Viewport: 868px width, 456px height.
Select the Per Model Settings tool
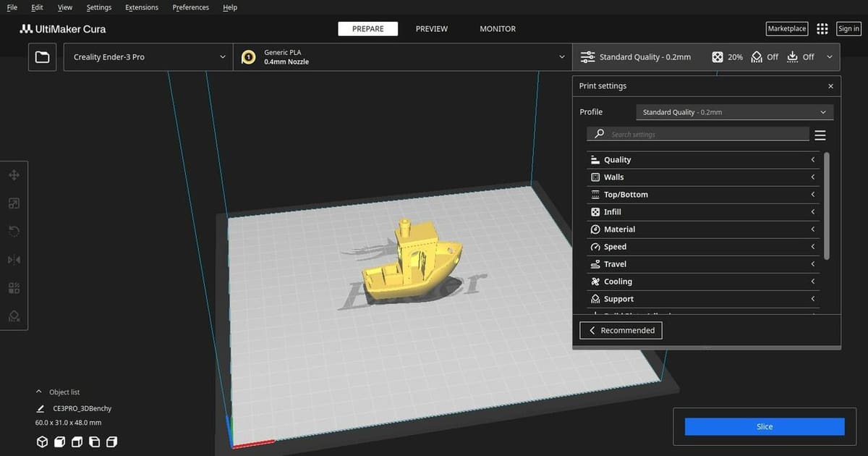point(14,288)
